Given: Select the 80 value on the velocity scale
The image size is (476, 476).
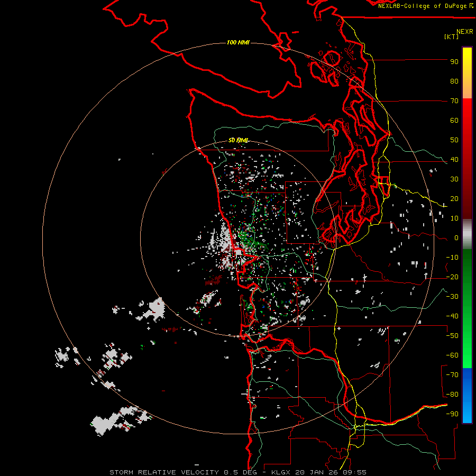Looking at the screenshot, I should pyautogui.click(x=454, y=81).
